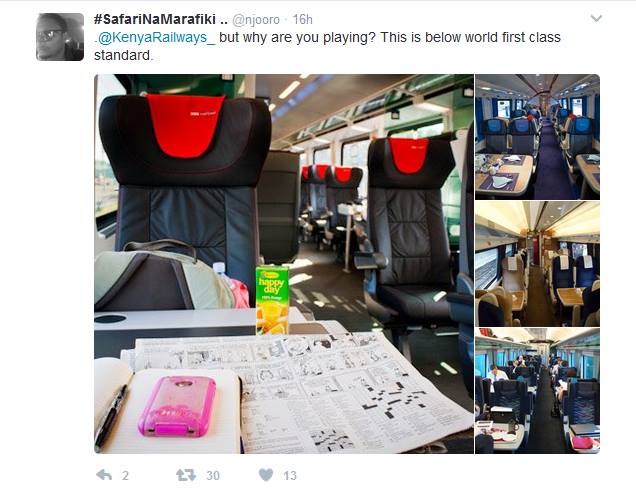
Task: Click the tweet text about first class standard
Action: (x=327, y=46)
